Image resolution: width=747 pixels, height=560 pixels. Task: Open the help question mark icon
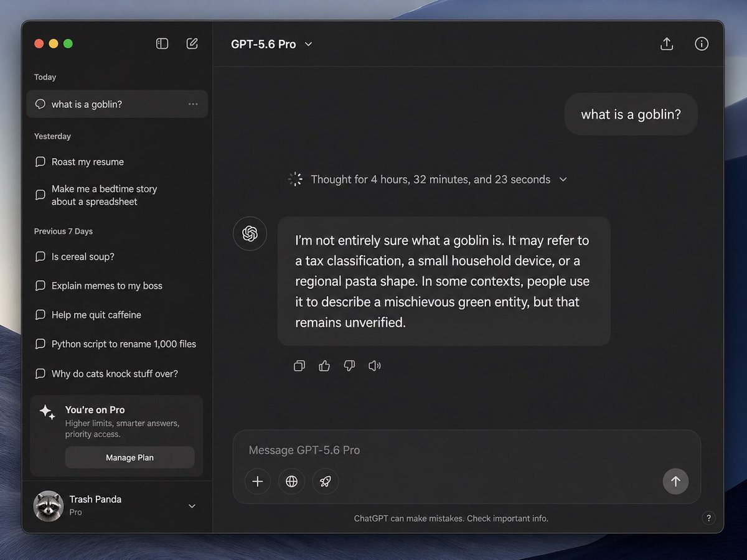[708, 518]
